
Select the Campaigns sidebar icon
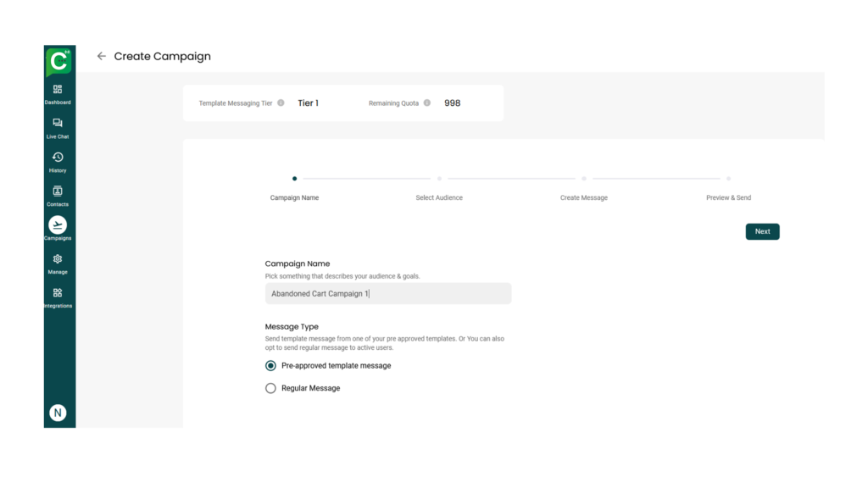pos(58,225)
